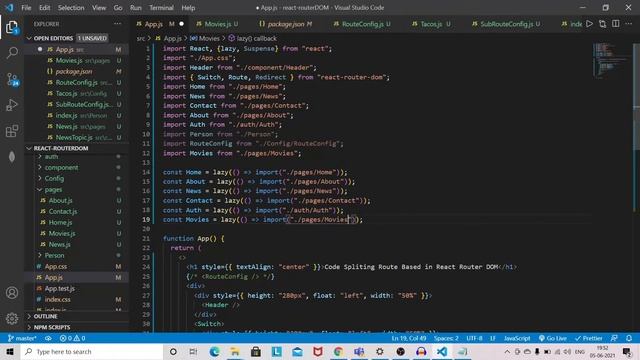Click the notifications bell in status bar
This screenshot has height=360, width=640.
coord(629,338)
